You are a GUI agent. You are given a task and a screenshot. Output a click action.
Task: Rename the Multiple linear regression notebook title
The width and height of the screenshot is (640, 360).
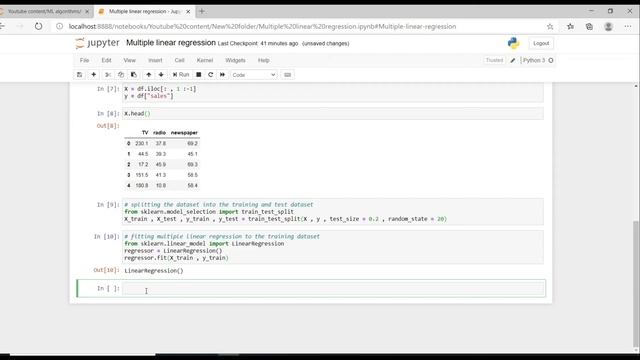[x=171, y=43]
